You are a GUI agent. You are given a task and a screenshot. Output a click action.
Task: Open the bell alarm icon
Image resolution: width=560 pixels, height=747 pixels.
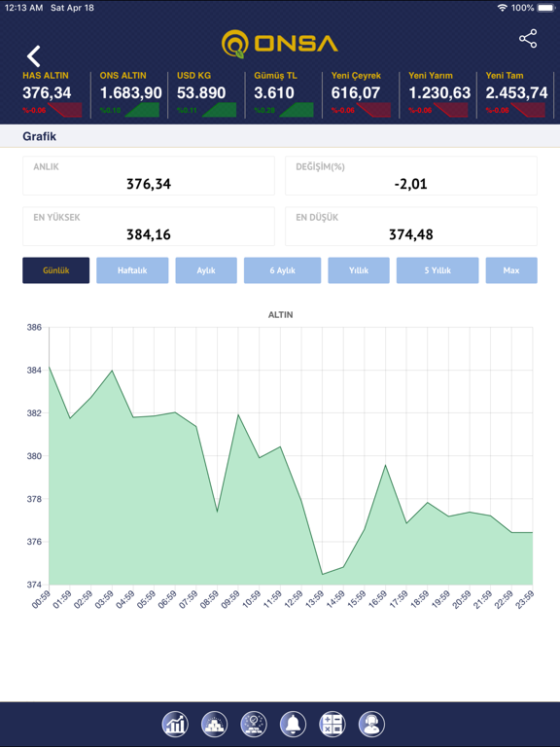[293, 724]
